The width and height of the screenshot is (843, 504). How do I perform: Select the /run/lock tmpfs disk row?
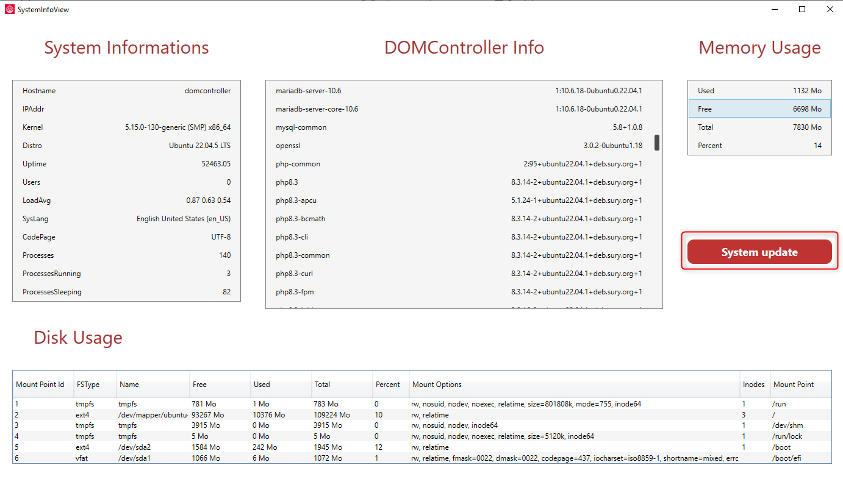[421, 436]
